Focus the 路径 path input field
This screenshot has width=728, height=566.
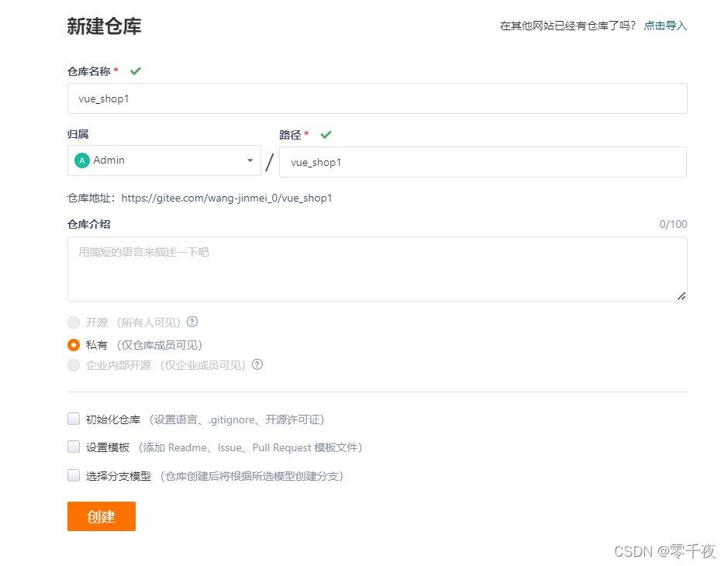pyautogui.click(x=483, y=162)
